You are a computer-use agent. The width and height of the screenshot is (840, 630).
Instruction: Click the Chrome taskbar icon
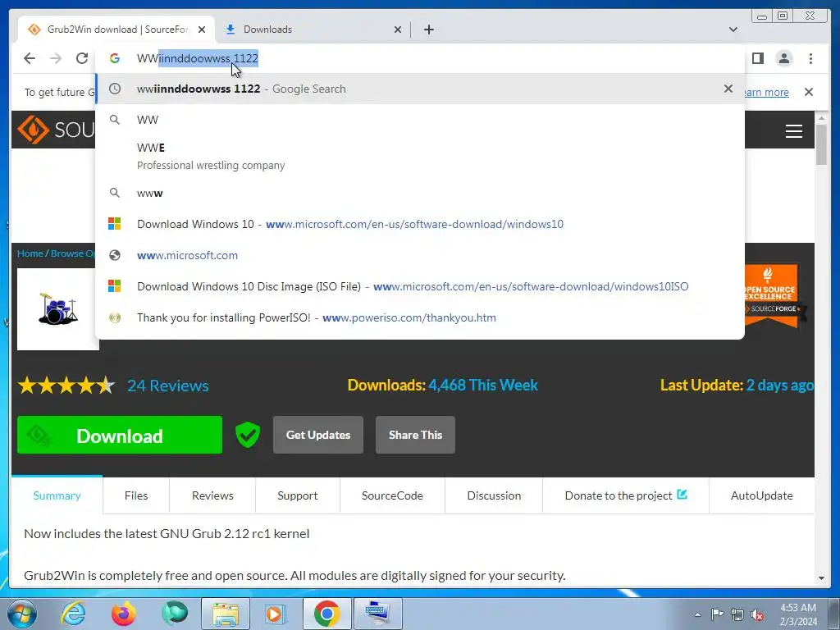(326, 614)
